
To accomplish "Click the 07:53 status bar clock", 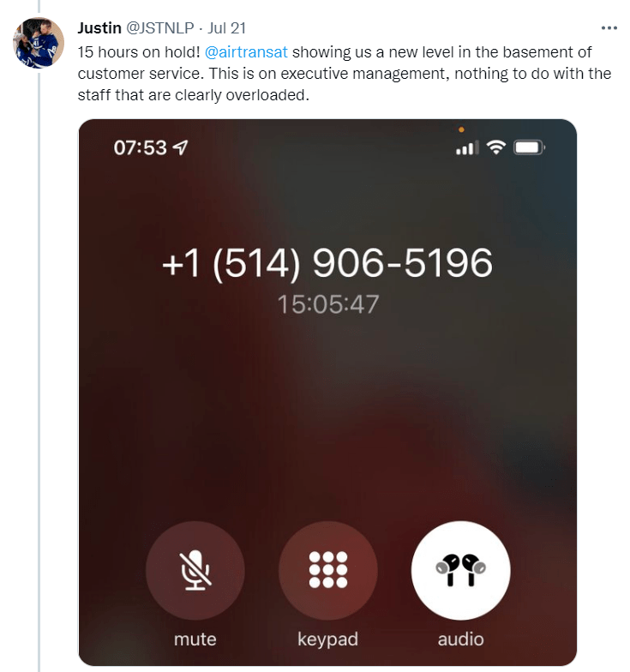I will click(x=141, y=147).
